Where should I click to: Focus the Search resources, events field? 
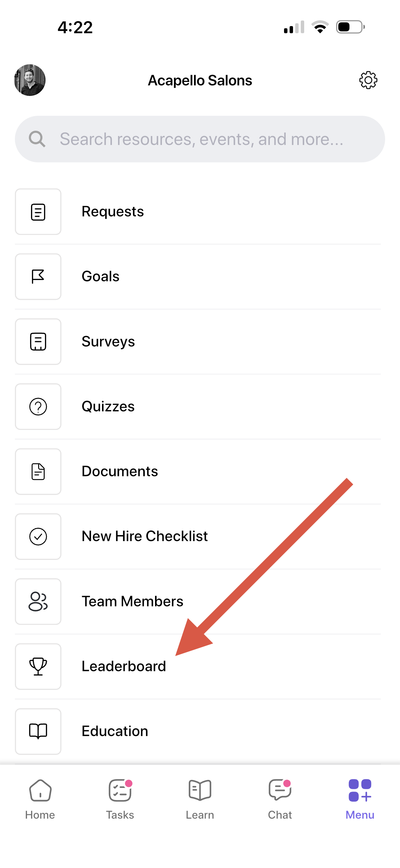pos(200,139)
